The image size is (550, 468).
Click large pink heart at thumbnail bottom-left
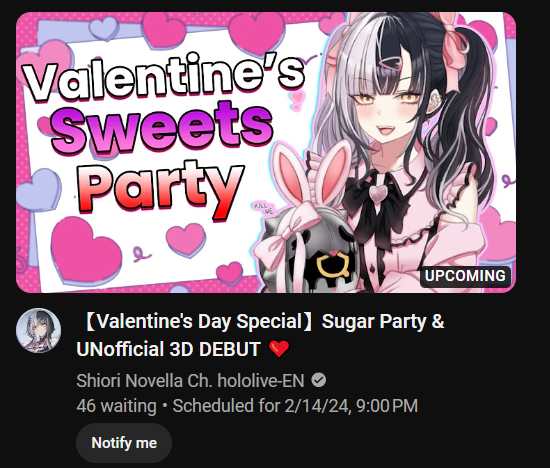point(84,248)
